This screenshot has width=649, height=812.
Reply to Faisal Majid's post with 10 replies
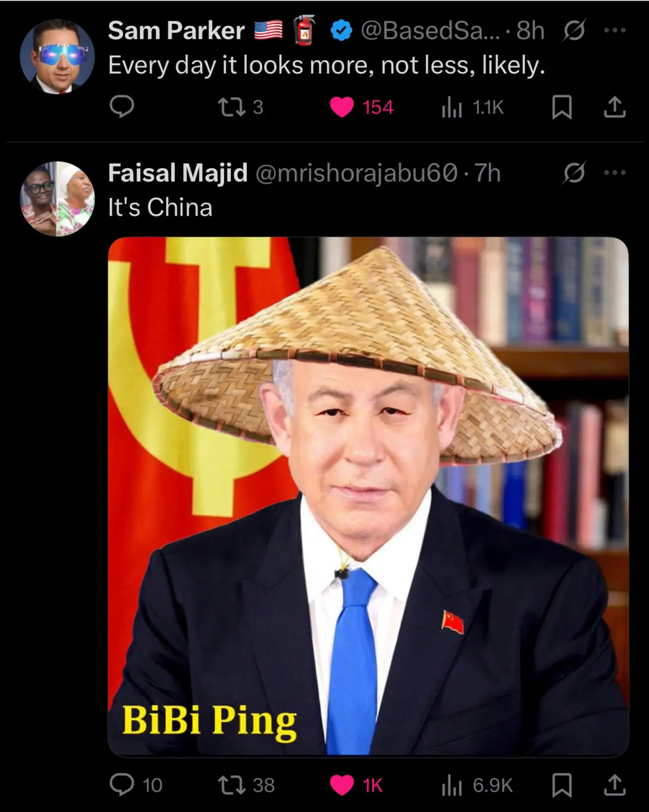click(136, 785)
